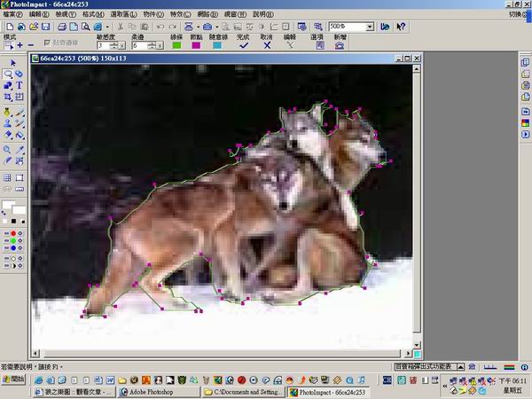The image size is (532, 399).
Task: Open dropdown arrow beside browser-preview icon
Action: coord(107,27)
